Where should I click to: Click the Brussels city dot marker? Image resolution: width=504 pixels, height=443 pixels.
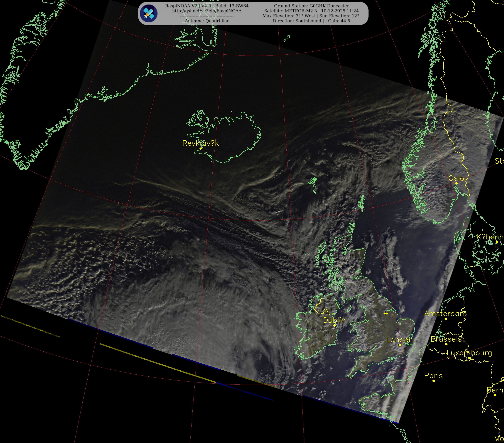pyautogui.click(x=446, y=344)
